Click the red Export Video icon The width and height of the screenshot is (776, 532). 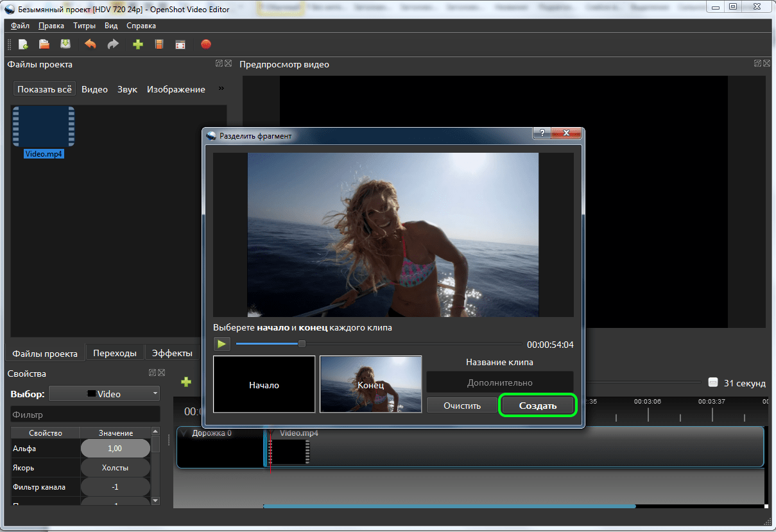pos(205,44)
